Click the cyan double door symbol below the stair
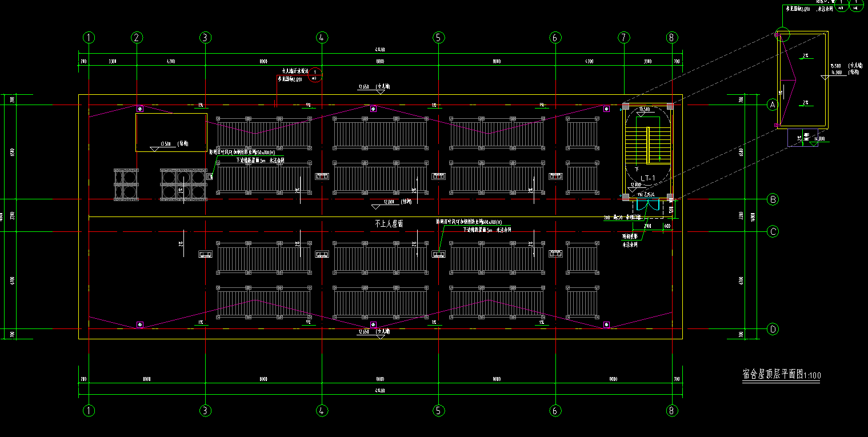The image size is (868, 437). click(x=649, y=206)
